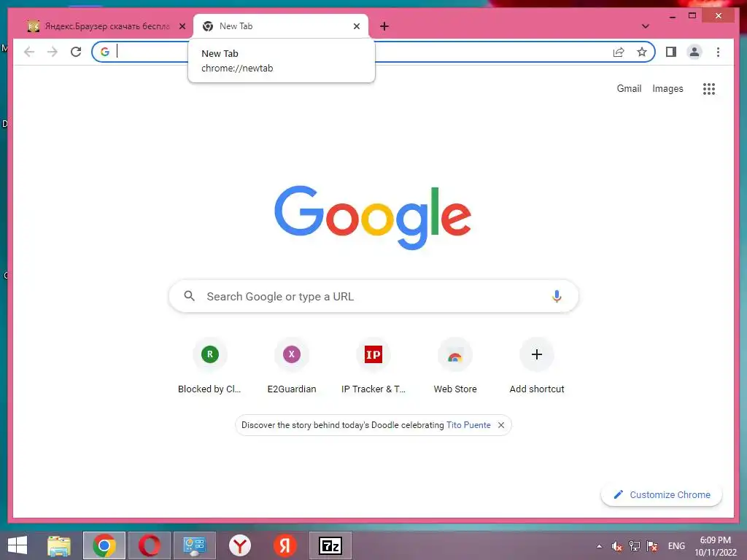
Task: Go forward using the forward arrow
Action: coord(53,52)
